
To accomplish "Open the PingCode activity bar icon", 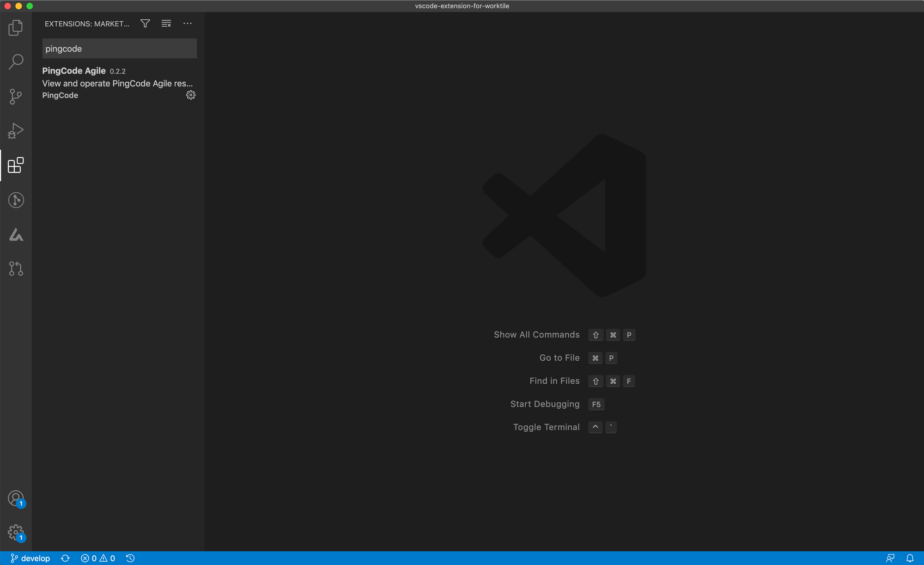I will point(16,234).
